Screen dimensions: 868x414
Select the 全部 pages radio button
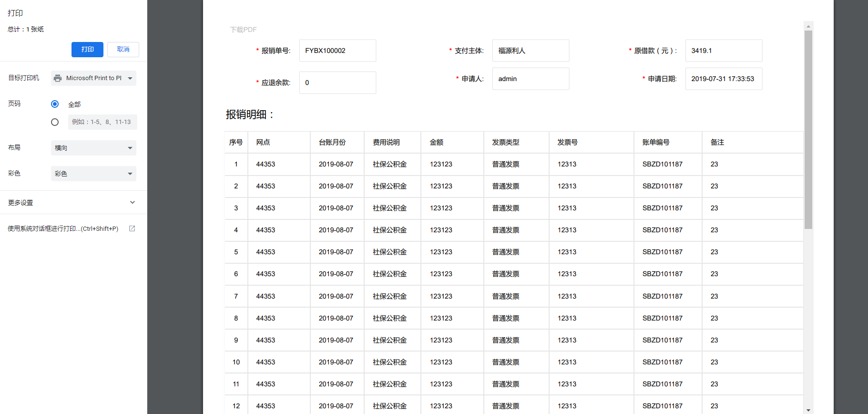[x=55, y=104]
